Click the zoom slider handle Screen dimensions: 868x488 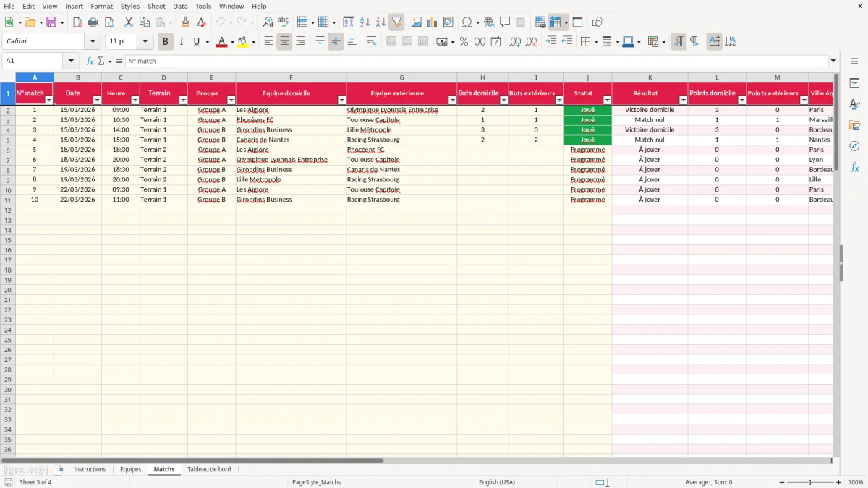pos(809,482)
